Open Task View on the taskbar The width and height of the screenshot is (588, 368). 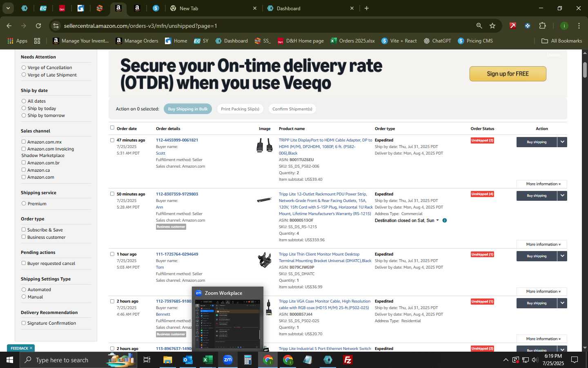[147, 360]
